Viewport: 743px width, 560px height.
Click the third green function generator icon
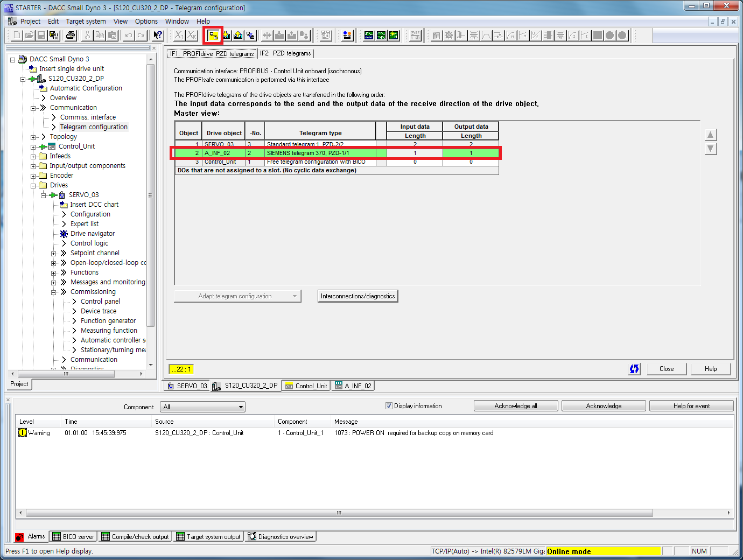(x=394, y=36)
